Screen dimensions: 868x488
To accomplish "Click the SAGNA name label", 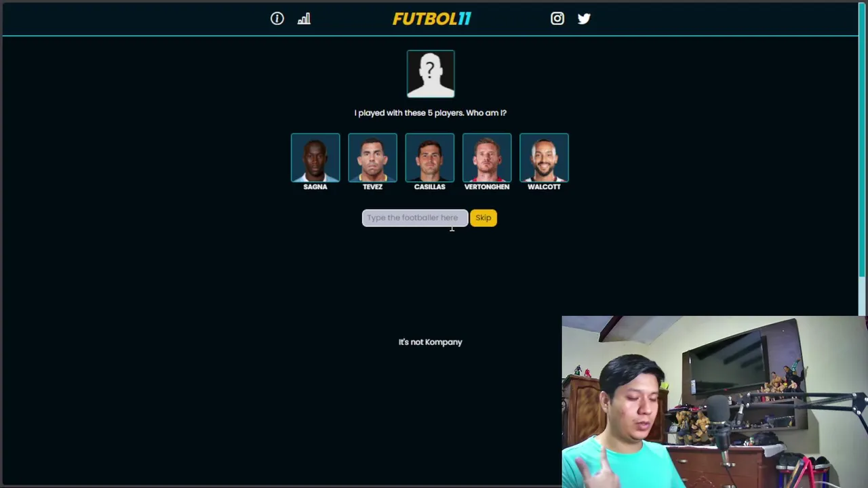I will coord(315,187).
